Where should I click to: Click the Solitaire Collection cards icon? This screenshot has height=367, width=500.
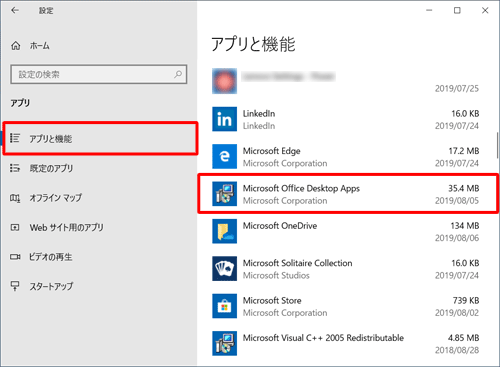(x=224, y=268)
